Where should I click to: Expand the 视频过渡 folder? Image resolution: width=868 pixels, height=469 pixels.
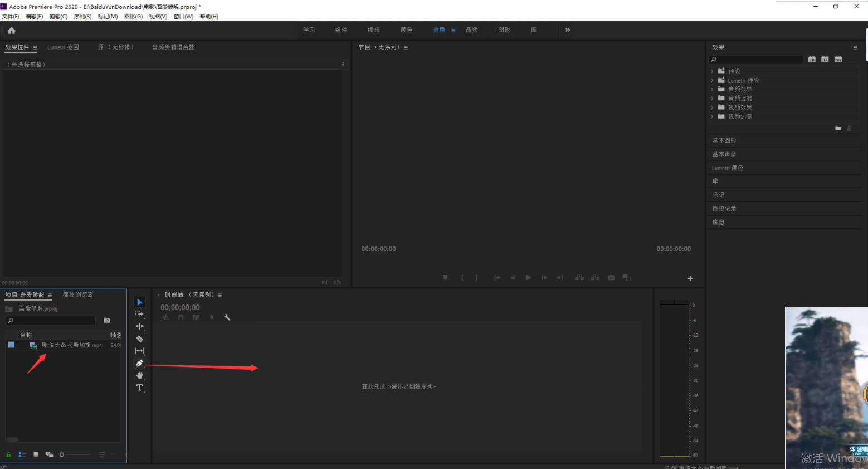point(712,117)
